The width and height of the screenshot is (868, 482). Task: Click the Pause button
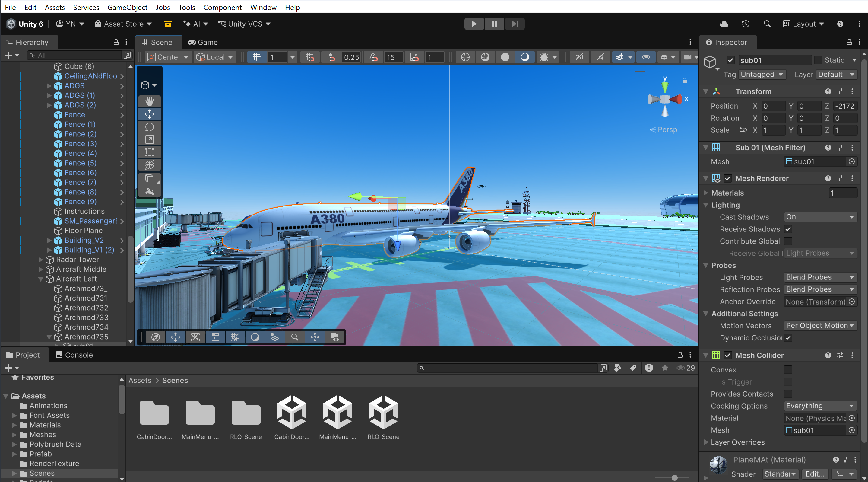494,24
